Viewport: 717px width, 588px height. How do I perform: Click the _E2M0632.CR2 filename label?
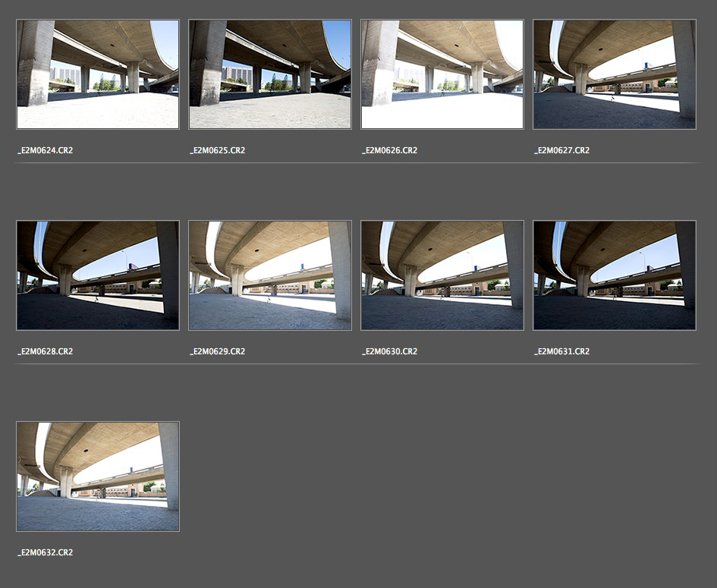(46, 552)
